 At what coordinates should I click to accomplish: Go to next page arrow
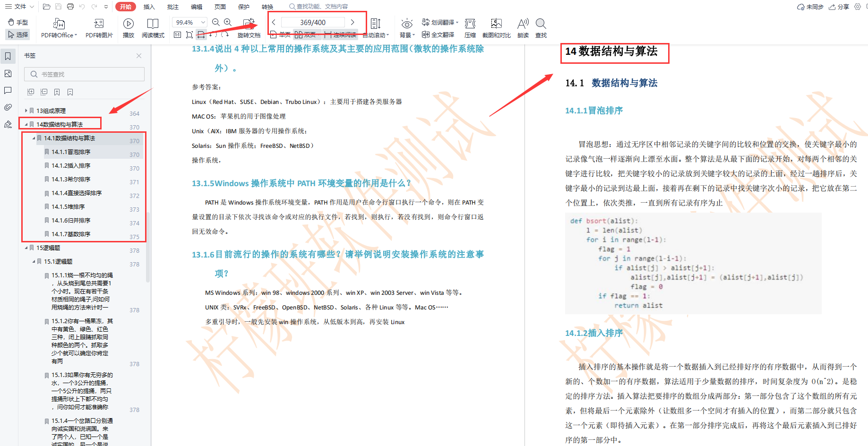[352, 22]
